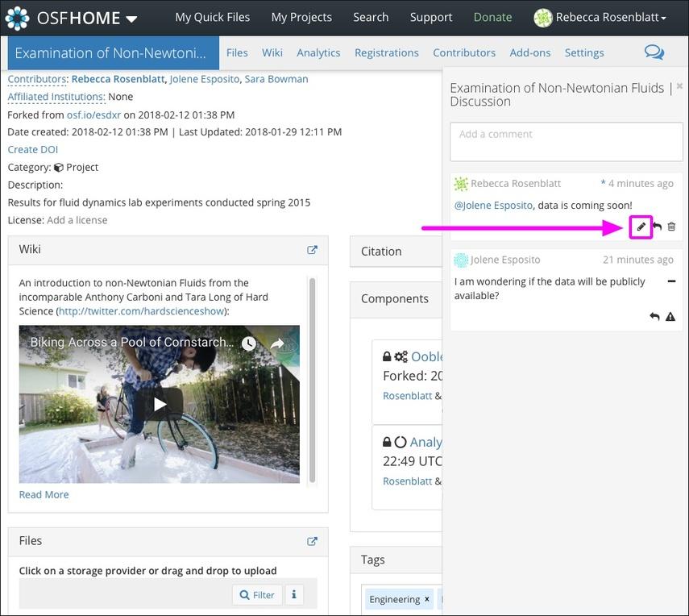Viewport: 689px width, 616px height.
Task: Report Jolene's comment with warning icon
Action: point(670,317)
